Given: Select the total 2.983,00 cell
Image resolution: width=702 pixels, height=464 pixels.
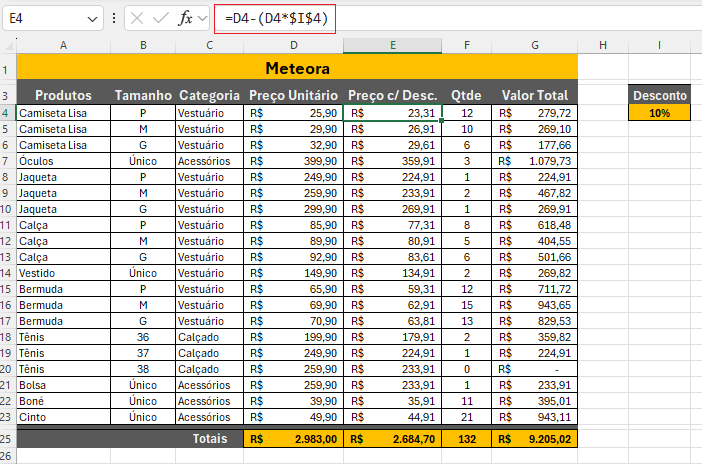Looking at the screenshot, I should (x=293, y=438).
